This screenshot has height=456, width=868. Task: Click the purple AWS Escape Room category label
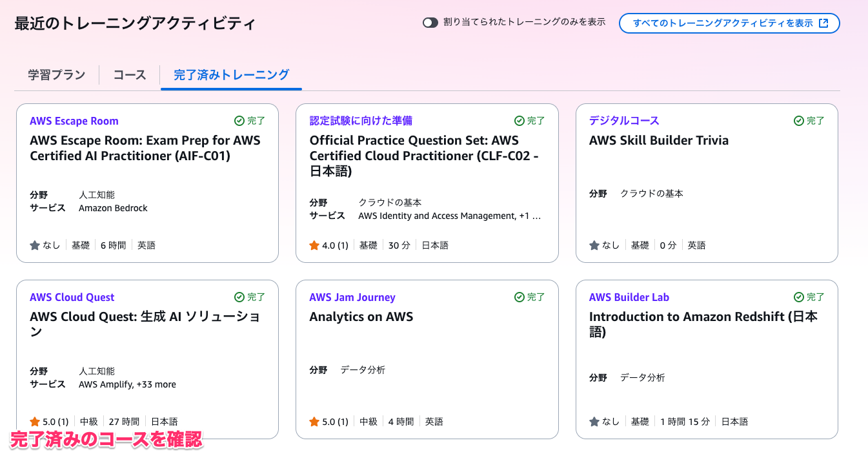click(x=74, y=121)
